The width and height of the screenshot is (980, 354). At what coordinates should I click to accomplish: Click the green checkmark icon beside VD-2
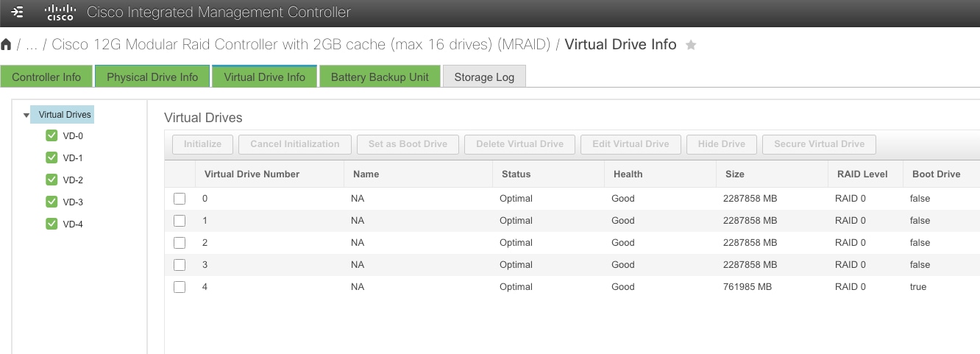coord(52,180)
